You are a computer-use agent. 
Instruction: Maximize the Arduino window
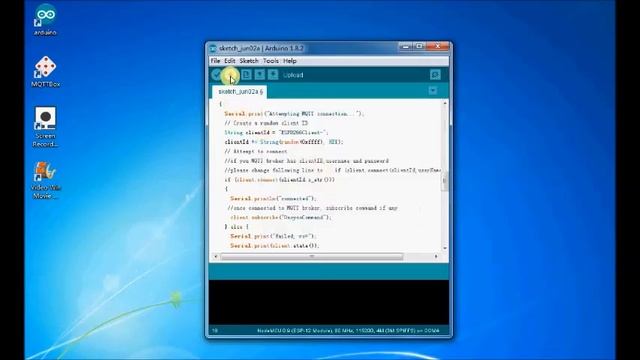419,47
